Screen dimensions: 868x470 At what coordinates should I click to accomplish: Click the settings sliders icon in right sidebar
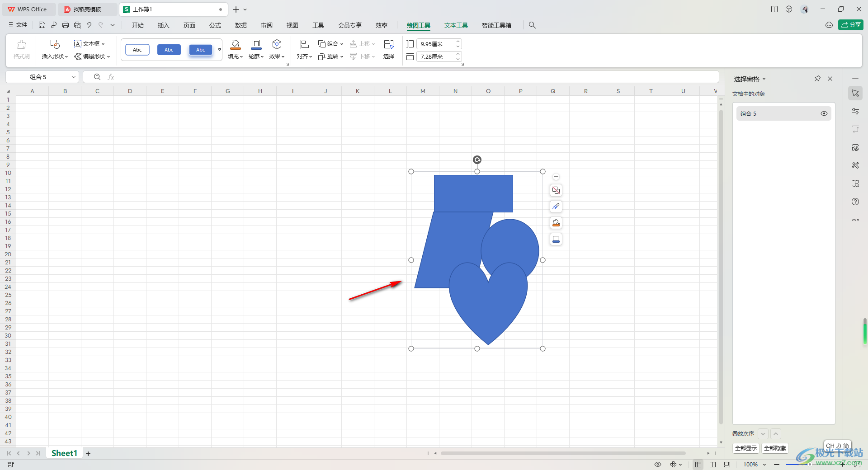click(x=855, y=111)
